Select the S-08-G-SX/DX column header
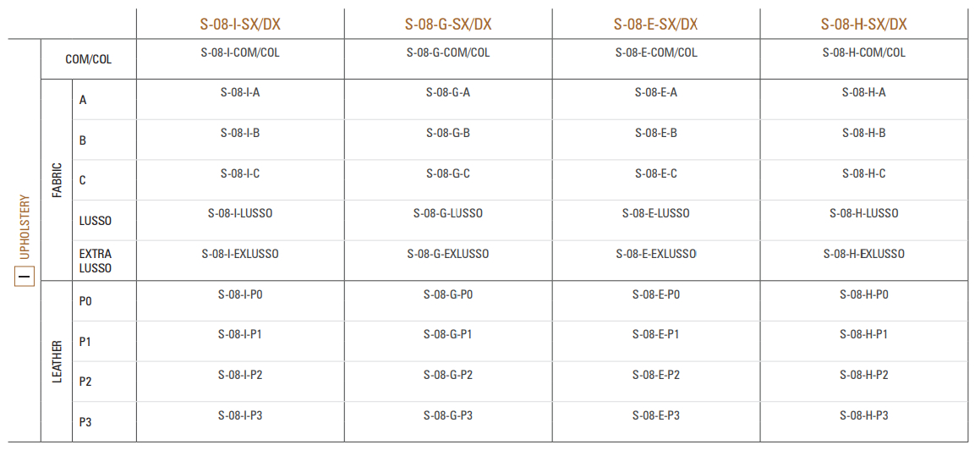Image resolution: width=980 pixels, height=456 pixels. [x=448, y=25]
